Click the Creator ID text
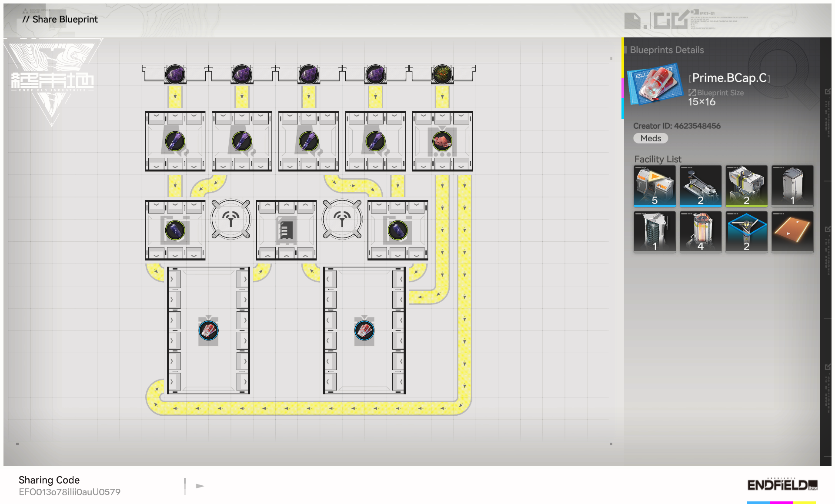This screenshot has height=504, width=835. 677,126
